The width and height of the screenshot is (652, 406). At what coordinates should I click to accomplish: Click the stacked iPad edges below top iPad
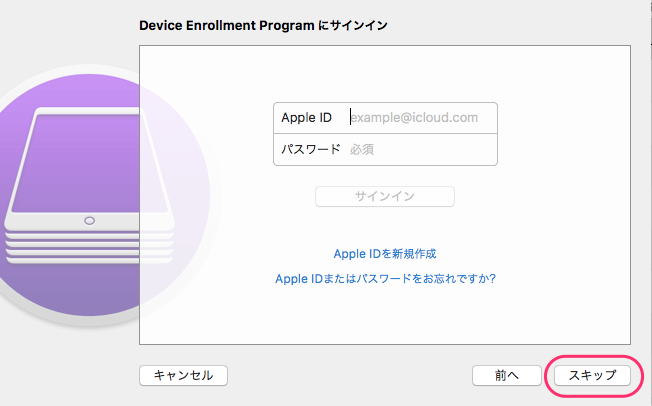pos(90,245)
